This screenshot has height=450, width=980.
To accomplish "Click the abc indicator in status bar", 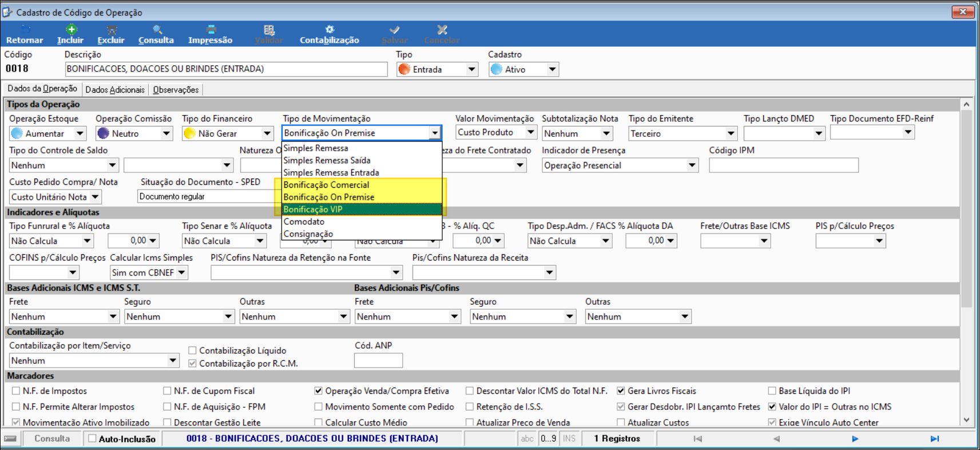I will pyautogui.click(x=527, y=439).
